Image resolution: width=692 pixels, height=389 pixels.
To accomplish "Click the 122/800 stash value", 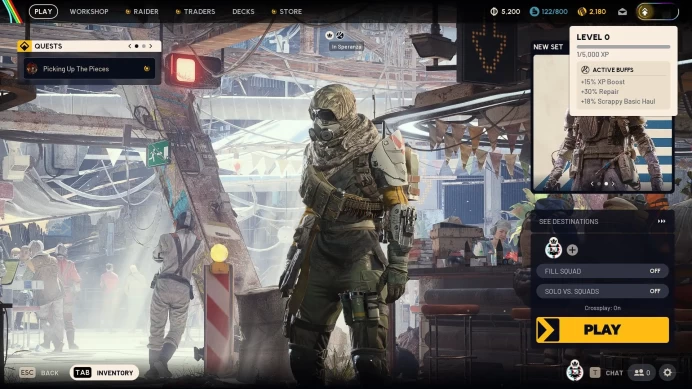I will click(554, 11).
